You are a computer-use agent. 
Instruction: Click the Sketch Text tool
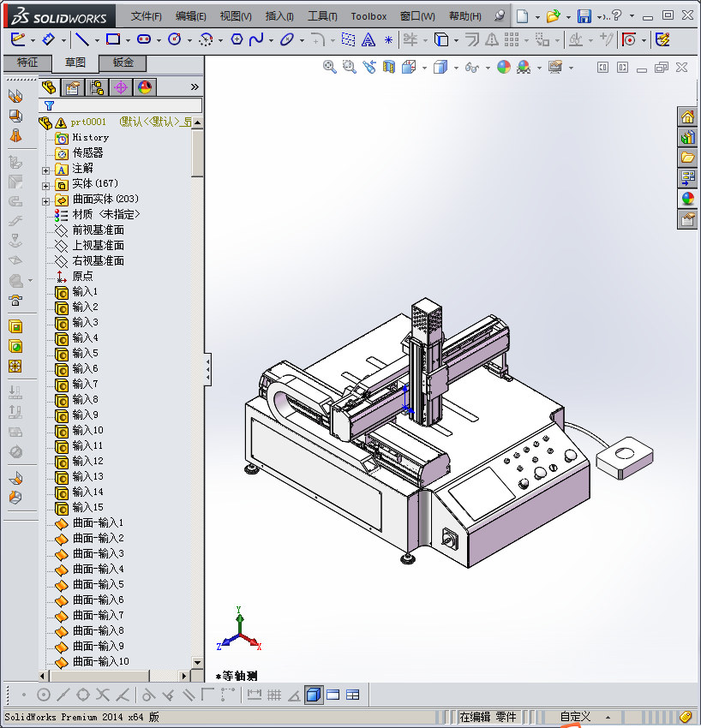(368, 40)
